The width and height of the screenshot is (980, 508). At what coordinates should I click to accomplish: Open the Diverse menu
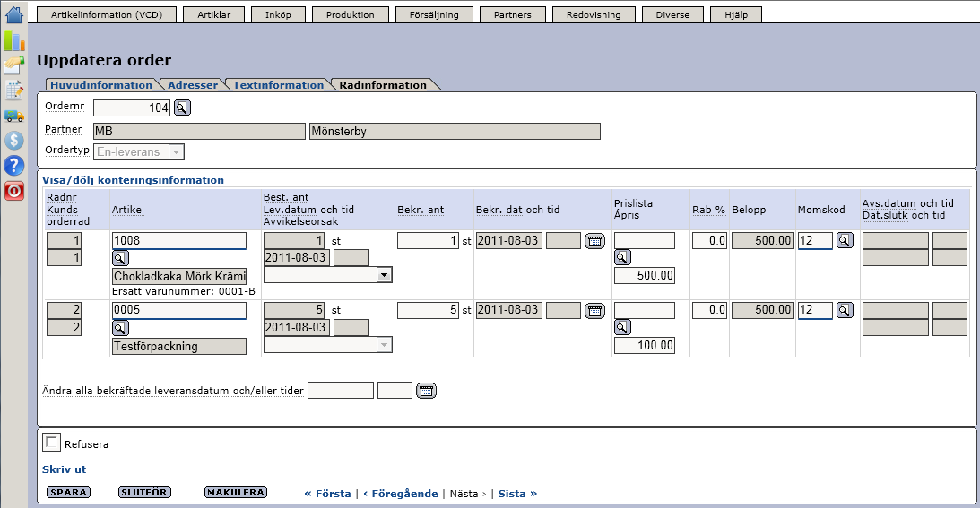tap(672, 15)
